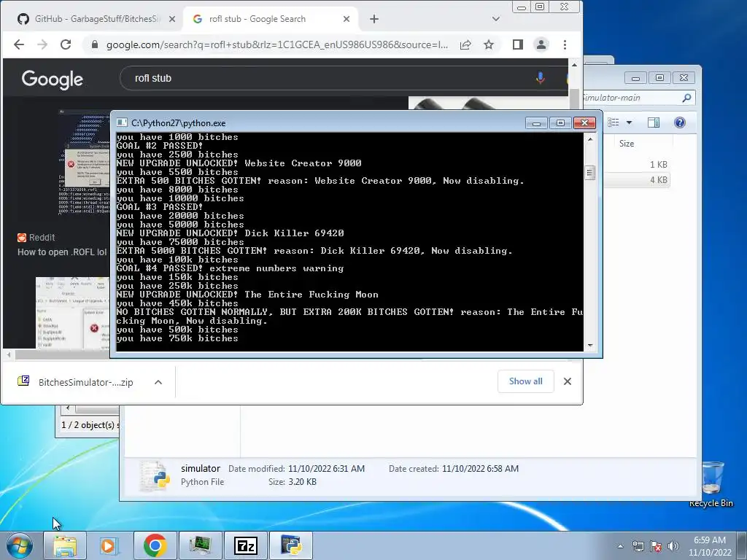Go back in Chrome
Screen dimensions: 747x560
tap(19, 44)
